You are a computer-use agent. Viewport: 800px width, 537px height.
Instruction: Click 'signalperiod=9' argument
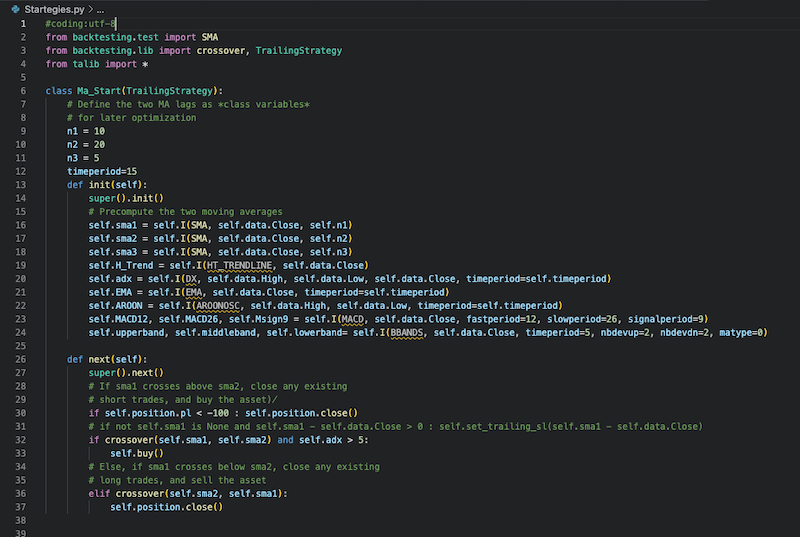[x=665, y=319]
